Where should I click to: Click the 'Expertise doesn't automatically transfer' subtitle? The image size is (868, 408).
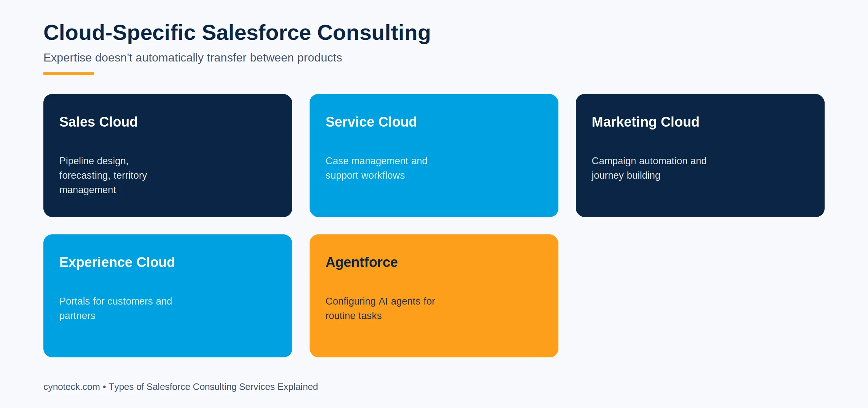coord(192,58)
